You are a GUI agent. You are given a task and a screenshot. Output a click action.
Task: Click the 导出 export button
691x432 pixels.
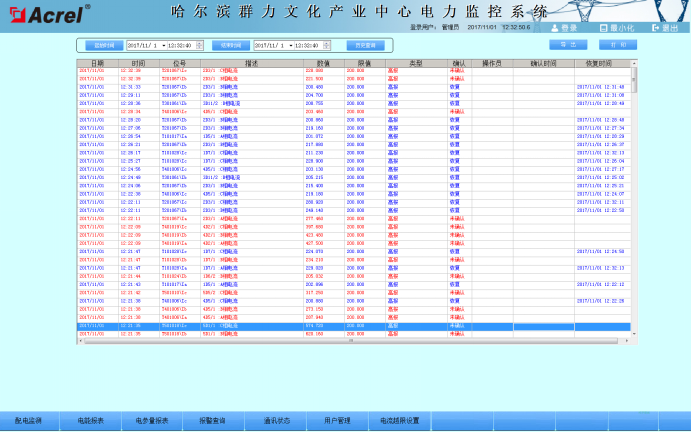tap(568, 45)
